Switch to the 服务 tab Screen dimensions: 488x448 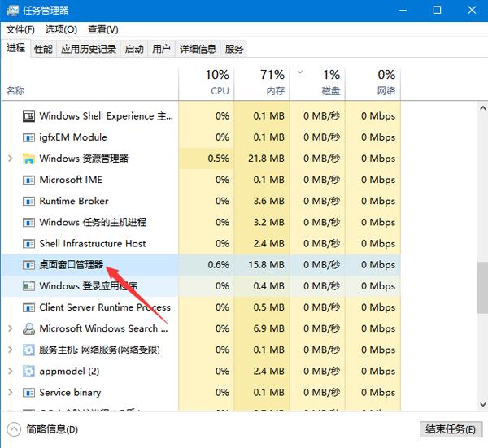234,49
